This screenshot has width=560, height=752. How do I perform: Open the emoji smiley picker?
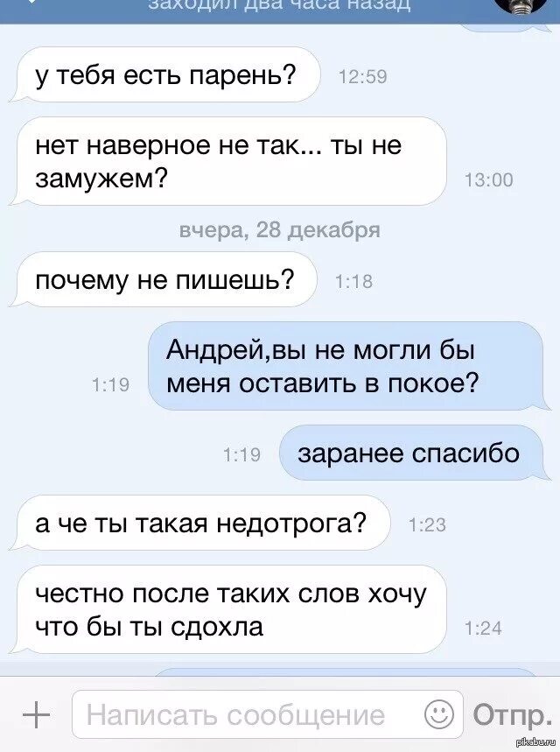pyautogui.click(x=439, y=714)
